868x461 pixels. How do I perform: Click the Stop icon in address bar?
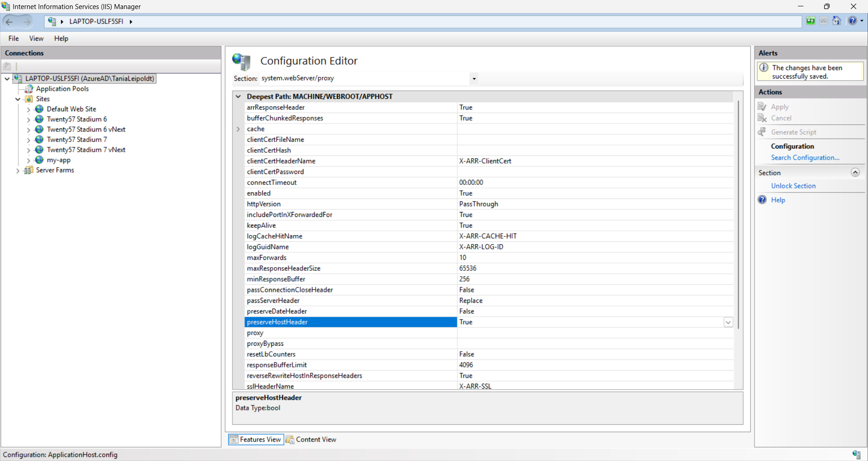click(x=824, y=21)
